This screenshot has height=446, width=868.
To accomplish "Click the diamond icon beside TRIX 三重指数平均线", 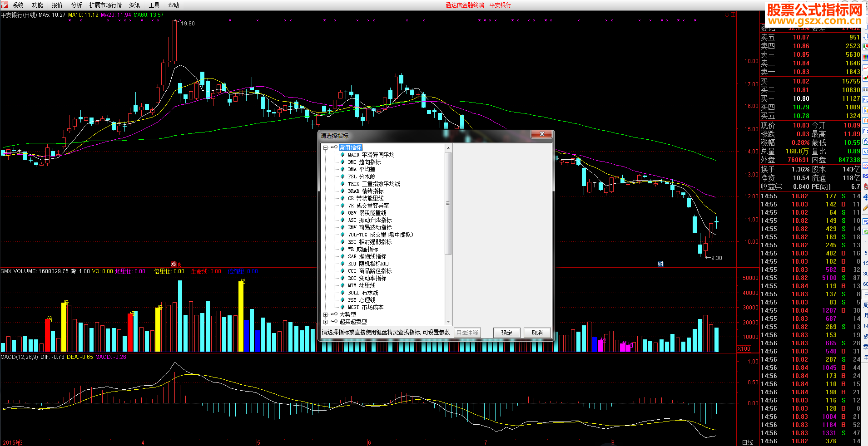I will pyautogui.click(x=342, y=184).
